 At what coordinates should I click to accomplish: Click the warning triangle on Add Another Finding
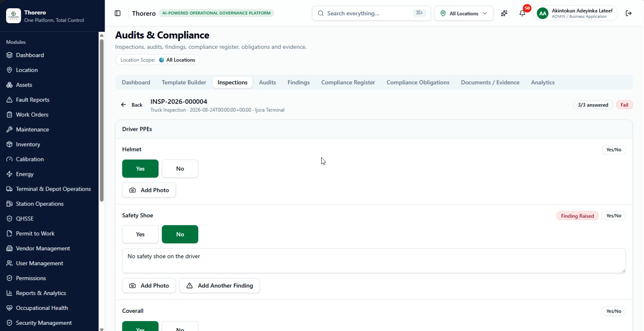190,285
